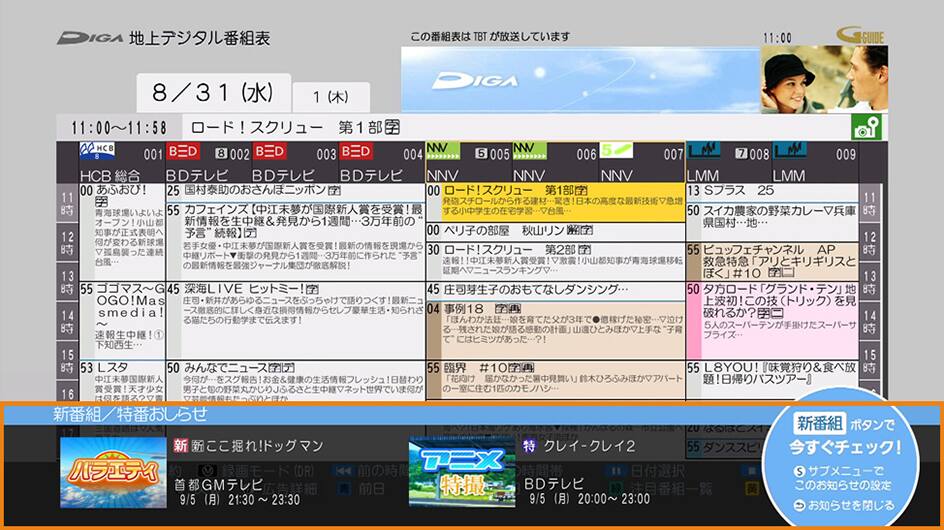Screen dimensions: 944x530
Task: Select the green 5 logo for channel 007
Action: click(616, 151)
